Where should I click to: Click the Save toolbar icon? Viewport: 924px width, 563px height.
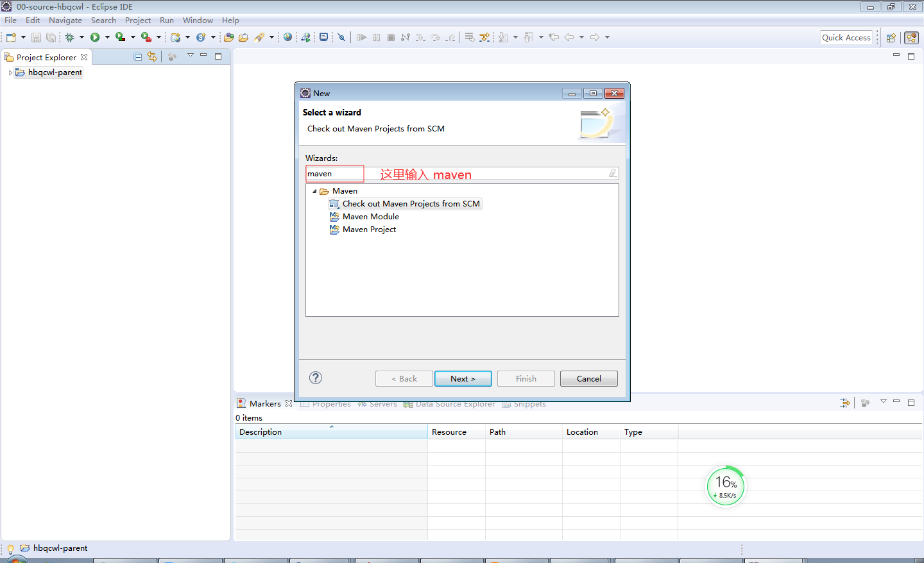[36, 37]
